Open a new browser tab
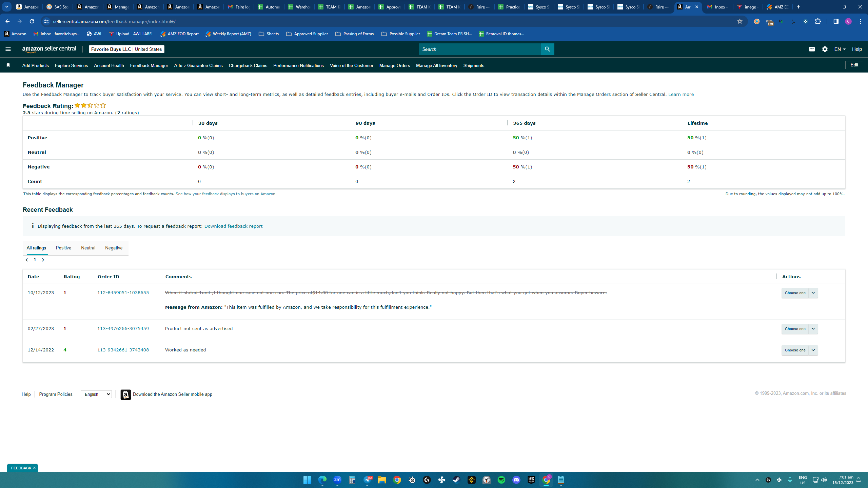This screenshot has width=868, height=488. point(798,7)
